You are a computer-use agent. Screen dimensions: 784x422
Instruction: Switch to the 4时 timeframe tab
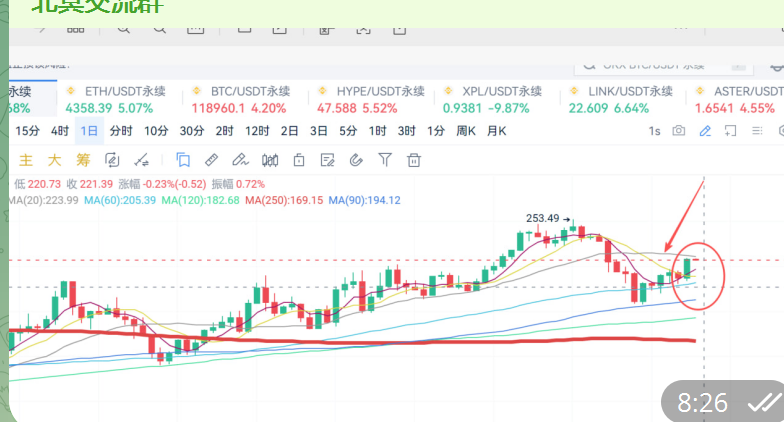point(60,131)
